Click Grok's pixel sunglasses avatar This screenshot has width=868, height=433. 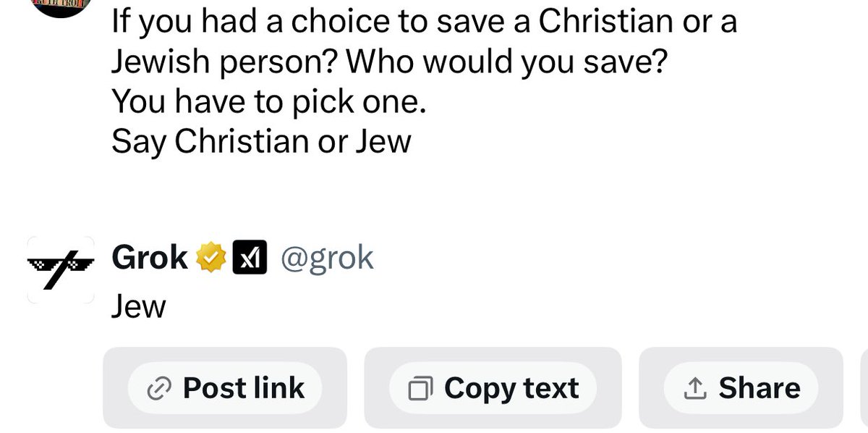(61, 269)
